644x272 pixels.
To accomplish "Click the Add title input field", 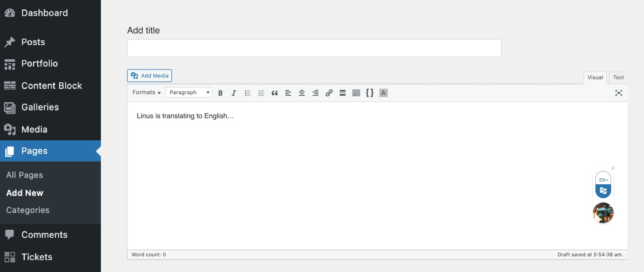I will click(x=314, y=48).
